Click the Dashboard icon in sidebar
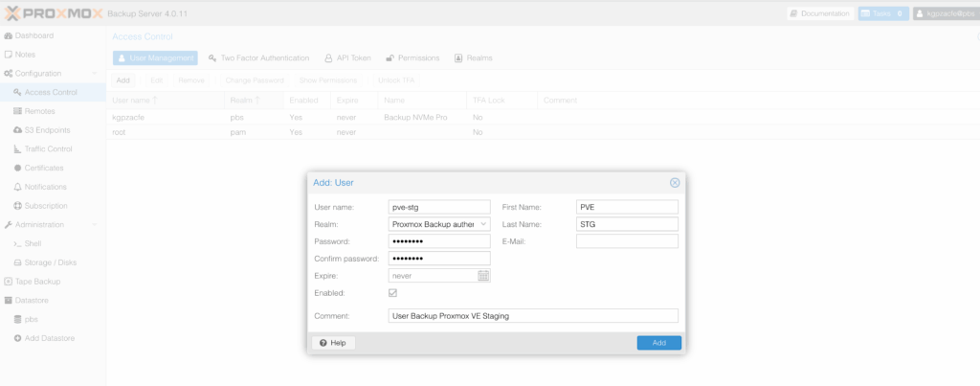This screenshot has height=386, width=980. (9, 35)
